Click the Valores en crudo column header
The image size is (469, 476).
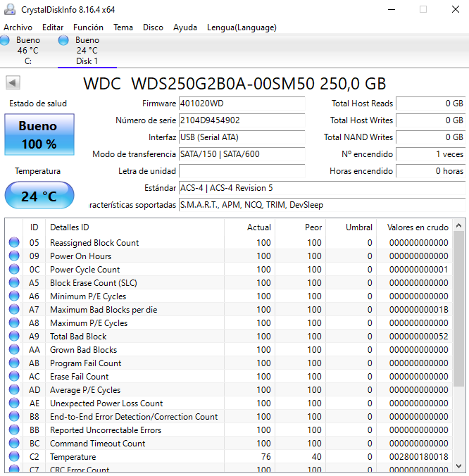click(415, 227)
